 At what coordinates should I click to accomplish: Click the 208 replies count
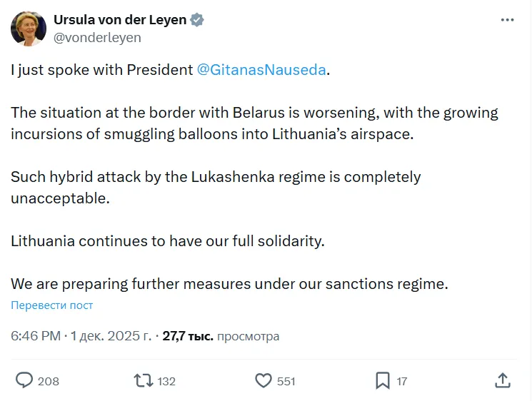tap(49, 381)
